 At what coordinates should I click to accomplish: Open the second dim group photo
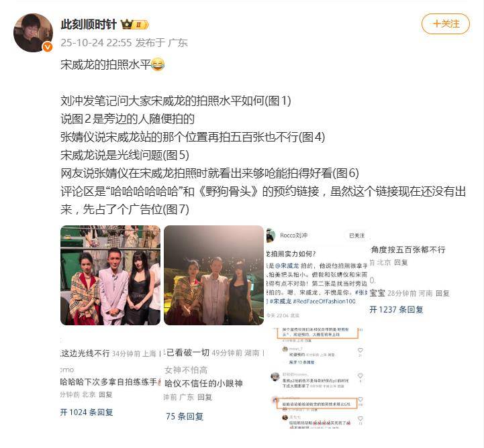(x=213, y=275)
